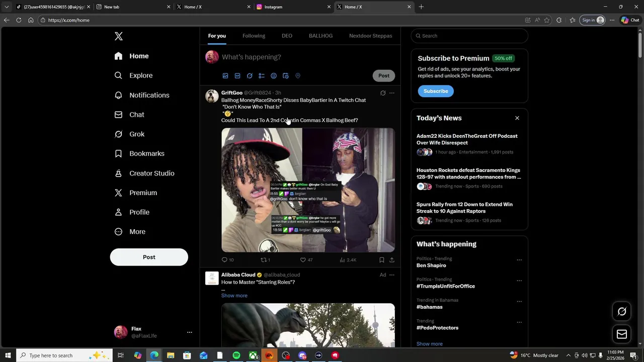
Task: Open floating messages button
Action: (x=622, y=334)
